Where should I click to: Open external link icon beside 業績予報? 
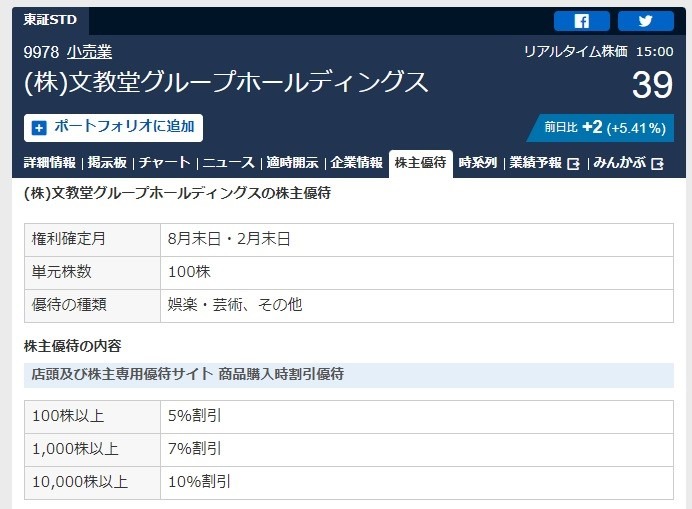(x=573, y=164)
